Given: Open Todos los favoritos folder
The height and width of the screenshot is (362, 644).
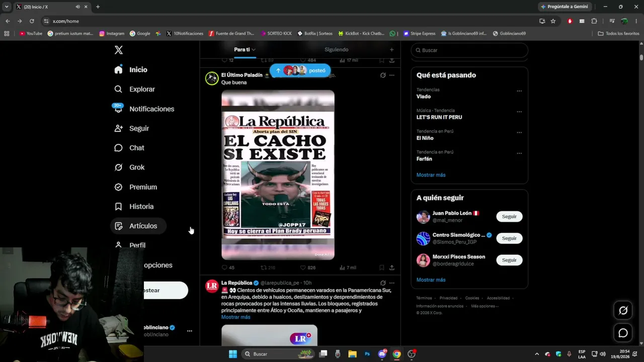Looking at the screenshot, I should point(618,34).
